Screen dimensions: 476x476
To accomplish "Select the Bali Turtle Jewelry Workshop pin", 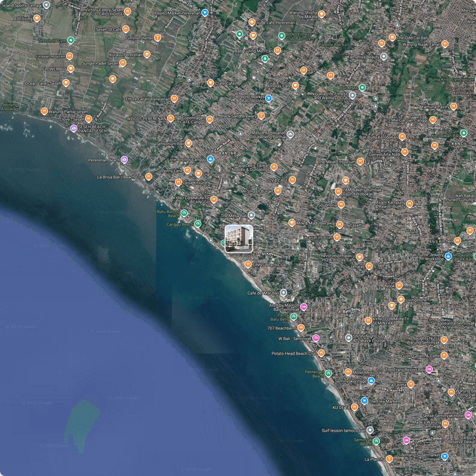I will [448, 256].
